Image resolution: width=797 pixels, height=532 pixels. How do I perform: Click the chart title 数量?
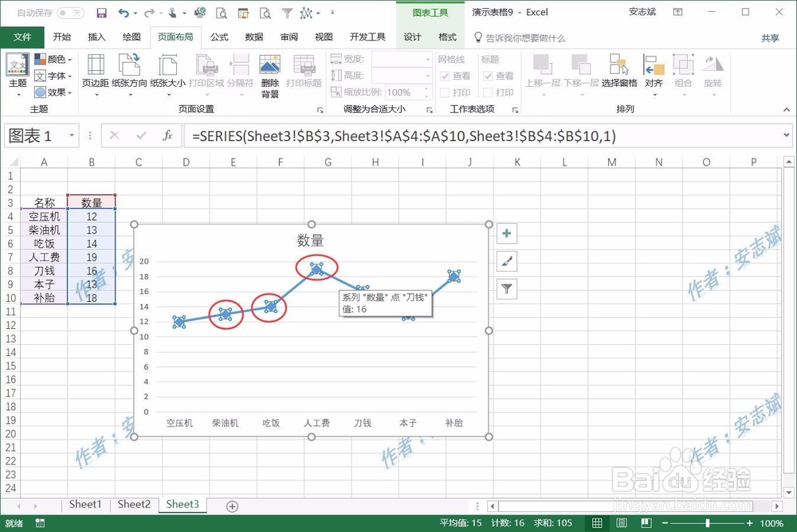click(x=311, y=241)
